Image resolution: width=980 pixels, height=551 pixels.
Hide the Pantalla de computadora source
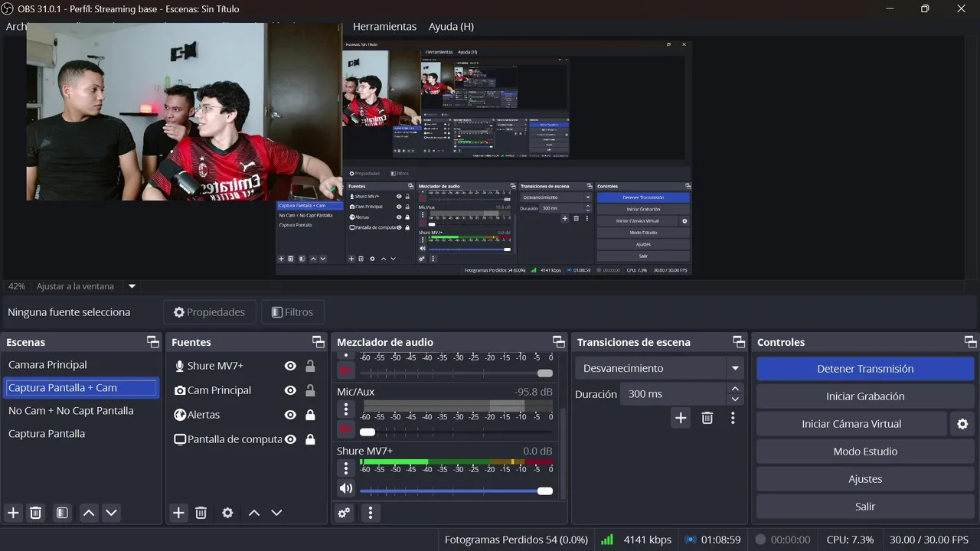[x=290, y=439]
